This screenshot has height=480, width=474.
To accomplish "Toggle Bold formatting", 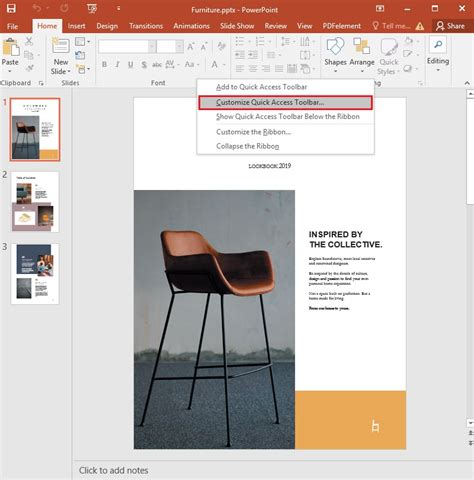I will click(x=104, y=64).
